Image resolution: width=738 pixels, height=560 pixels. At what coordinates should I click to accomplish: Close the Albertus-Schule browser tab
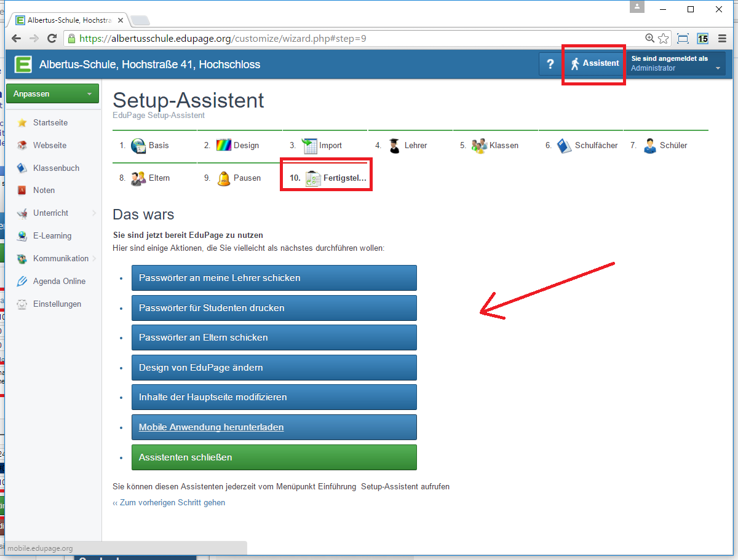[x=121, y=20]
